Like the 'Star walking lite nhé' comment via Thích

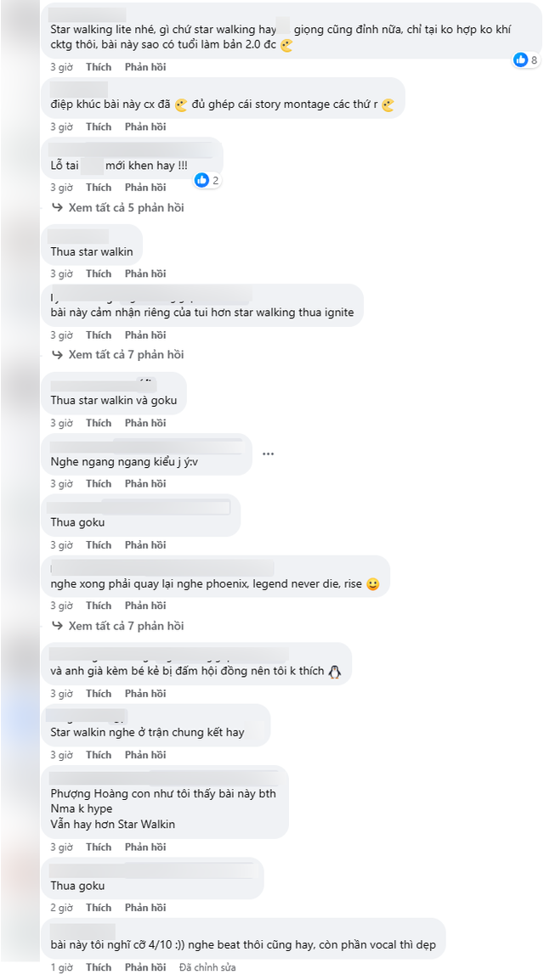click(x=99, y=66)
